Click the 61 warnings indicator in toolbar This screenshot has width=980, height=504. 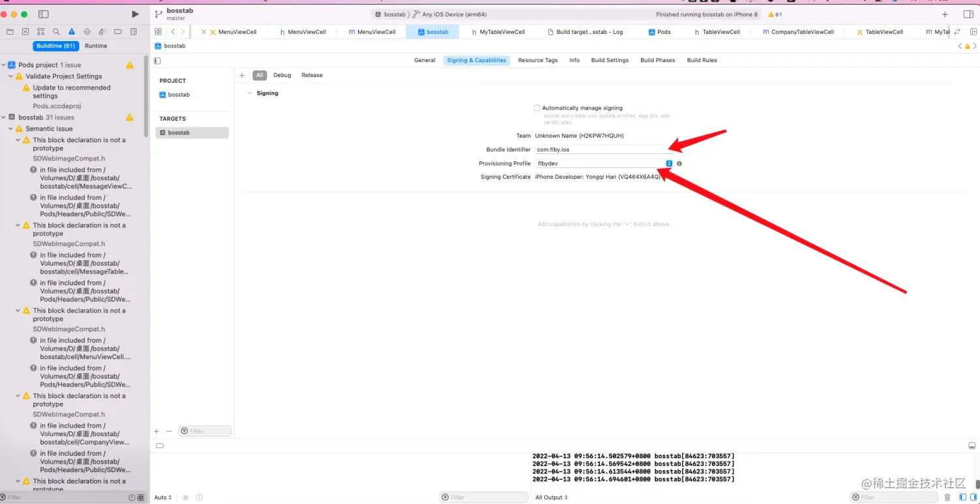[775, 14]
